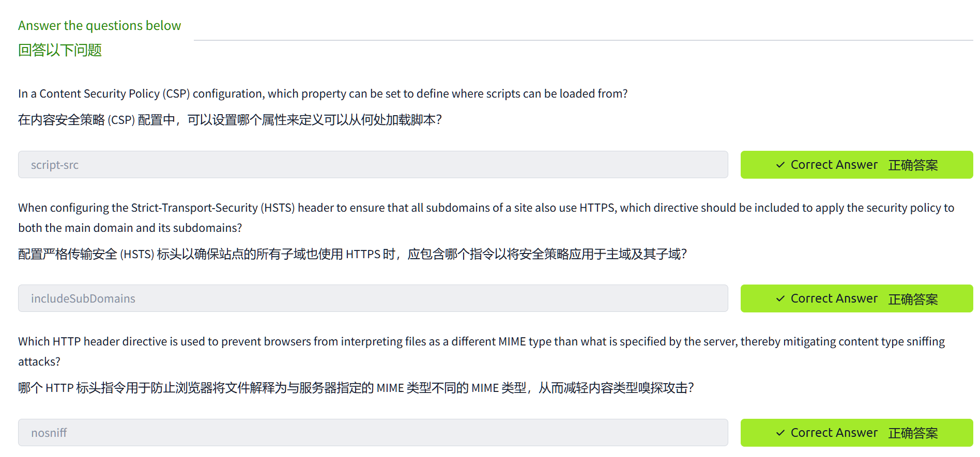Select the nosniff answer field
The image size is (980, 457).
pyautogui.click(x=372, y=433)
